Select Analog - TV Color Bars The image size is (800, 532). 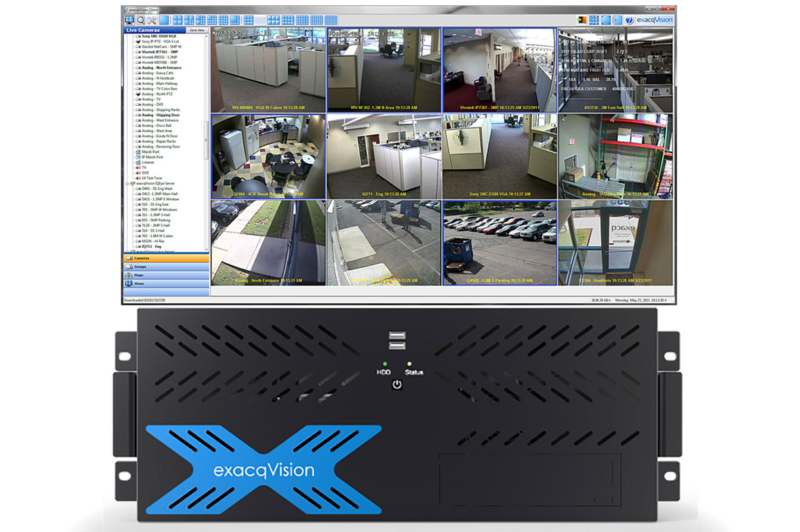(x=160, y=89)
